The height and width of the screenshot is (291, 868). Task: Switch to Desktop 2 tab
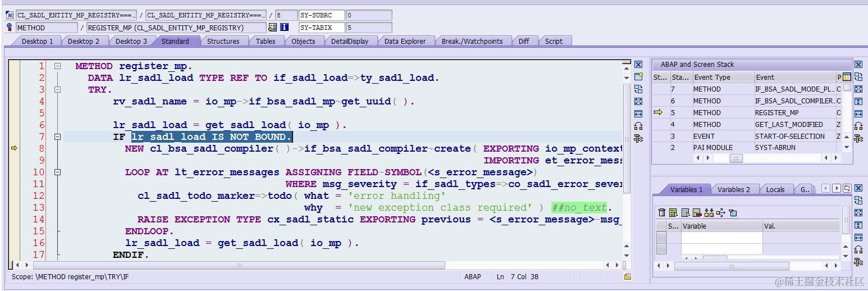point(84,41)
